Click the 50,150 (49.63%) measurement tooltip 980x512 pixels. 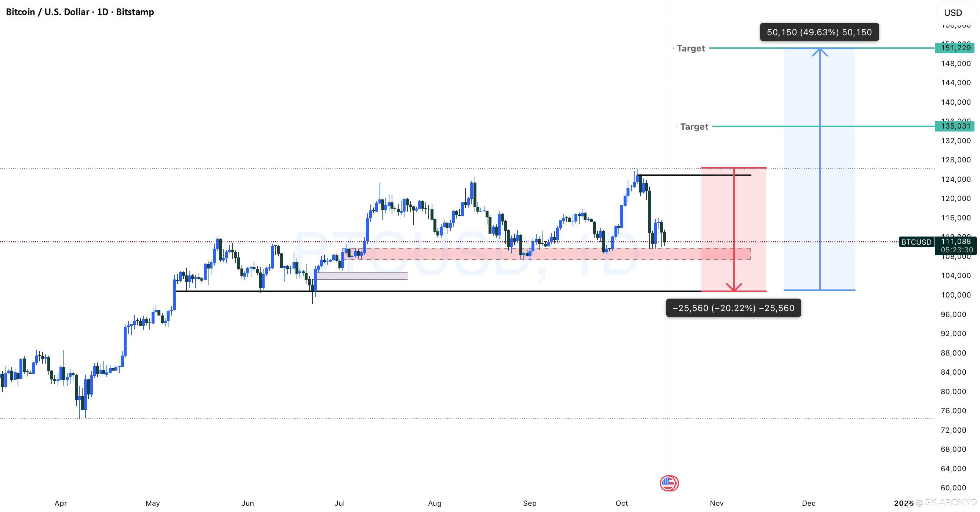819,32
